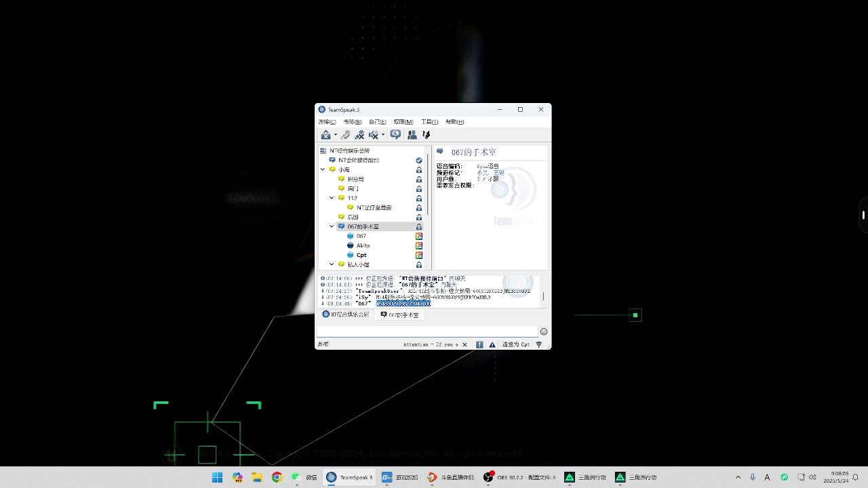The height and width of the screenshot is (488, 868).
Task: Open Google Chrome from the taskbar
Action: (277, 477)
